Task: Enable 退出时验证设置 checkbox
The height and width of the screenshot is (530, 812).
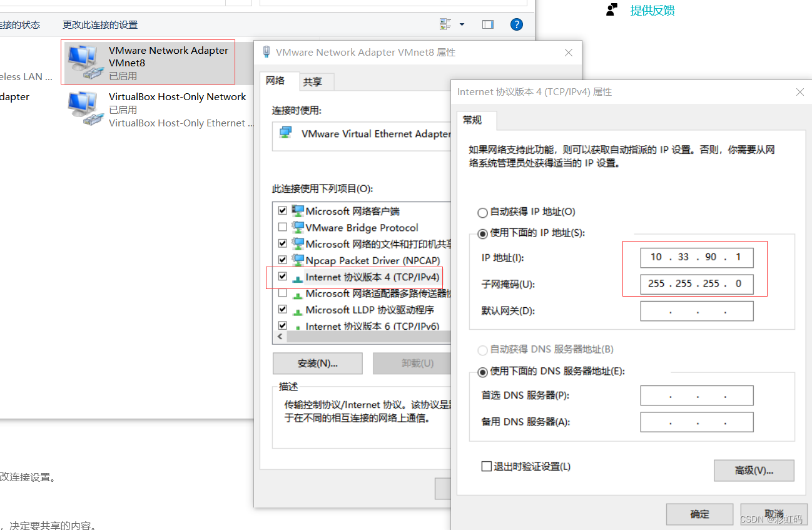Action: (486, 466)
